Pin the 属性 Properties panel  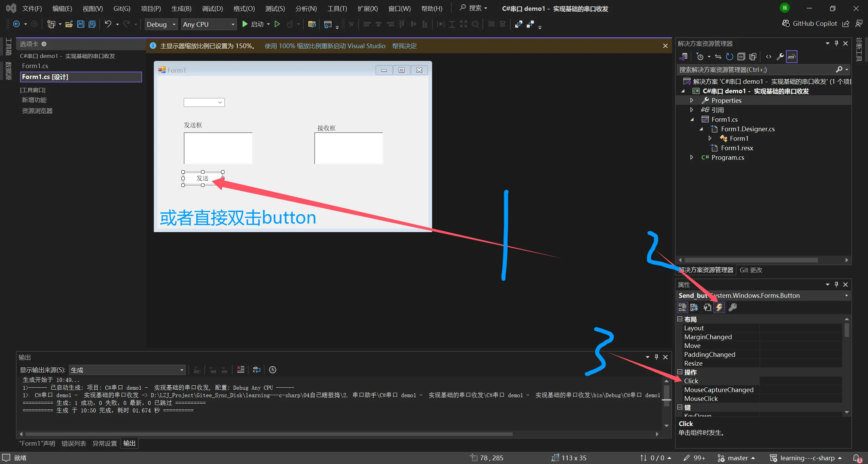point(836,285)
